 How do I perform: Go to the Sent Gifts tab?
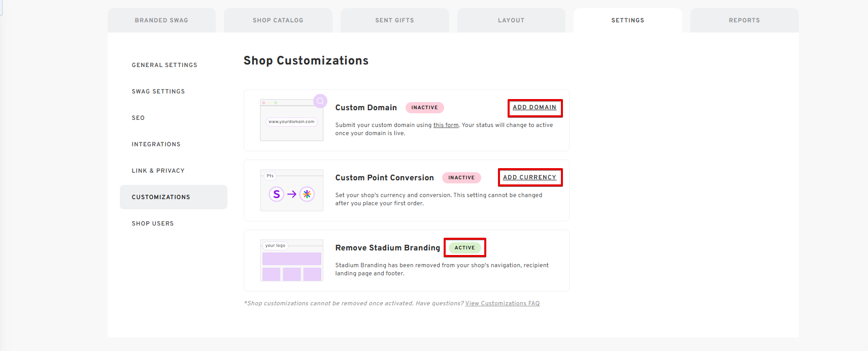pos(394,20)
